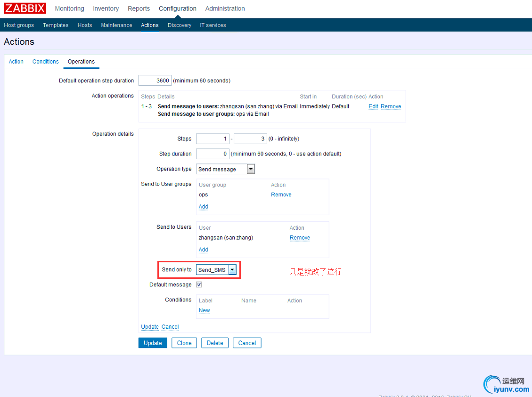Screen dimensions: 532x397
Task: Go to Hosts section
Action: (85, 25)
